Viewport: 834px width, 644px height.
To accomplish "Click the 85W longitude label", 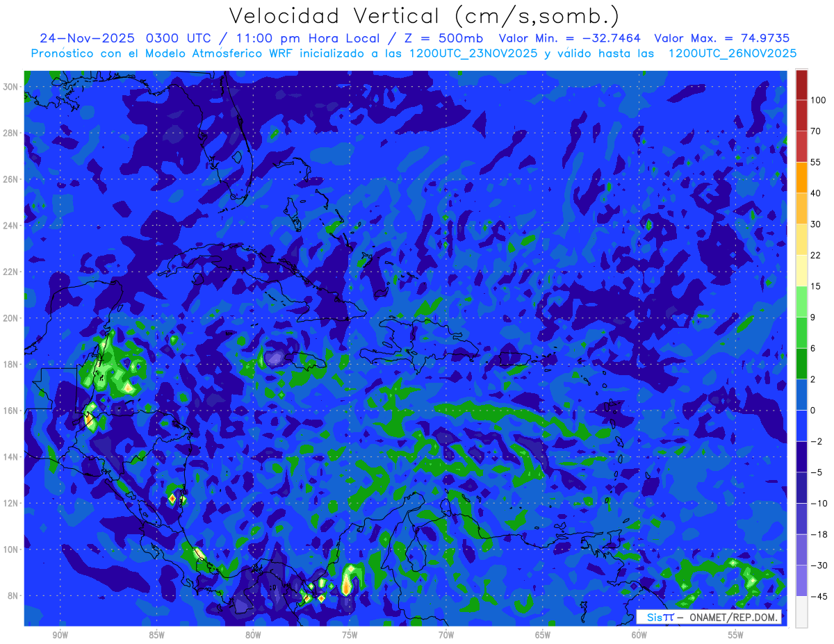I will [156, 636].
